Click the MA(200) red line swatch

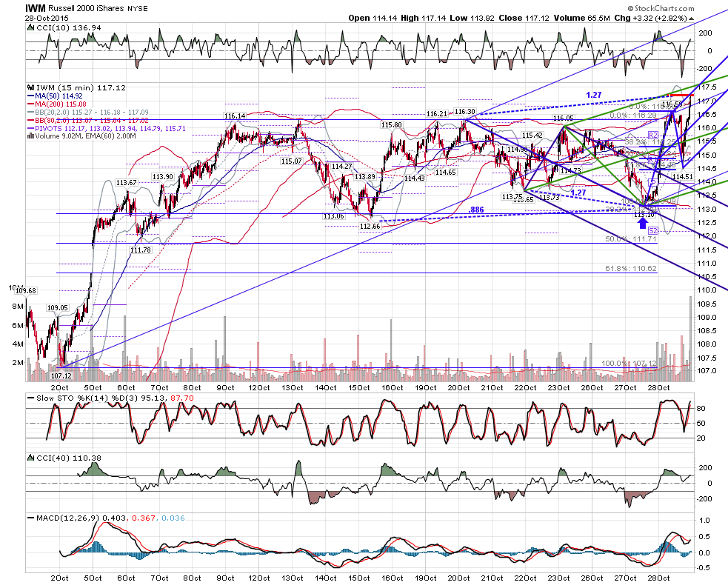(x=30, y=104)
